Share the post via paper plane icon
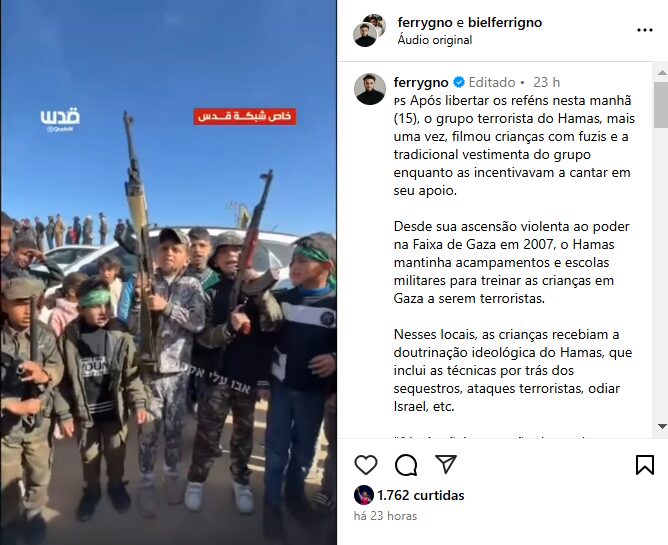Viewport: 668px width, 545px height. pos(446,464)
